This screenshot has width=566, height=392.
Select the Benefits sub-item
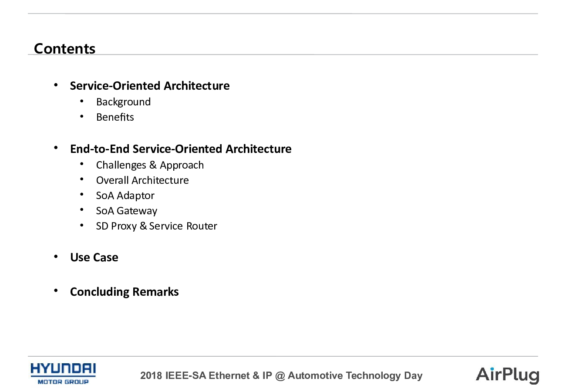point(115,117)
